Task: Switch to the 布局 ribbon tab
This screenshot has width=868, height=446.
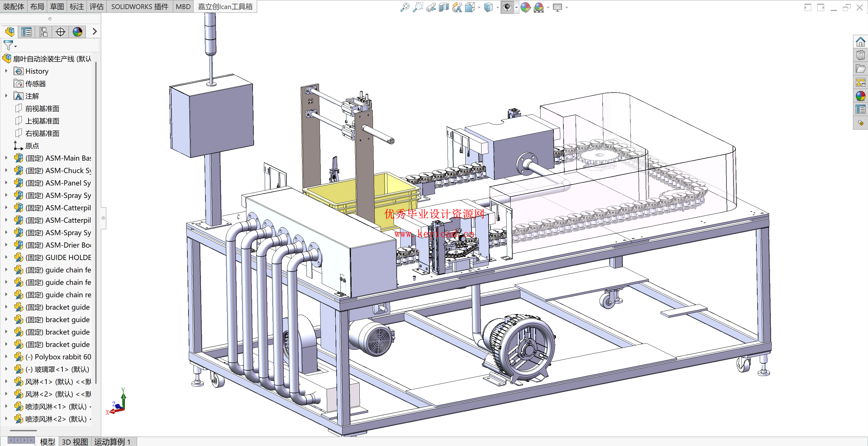Action: [x=37, y=6]
